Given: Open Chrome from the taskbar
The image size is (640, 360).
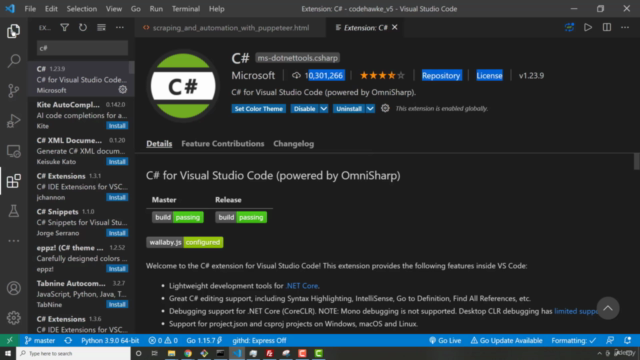Looking at the screenshot, I should pos(188,353).
